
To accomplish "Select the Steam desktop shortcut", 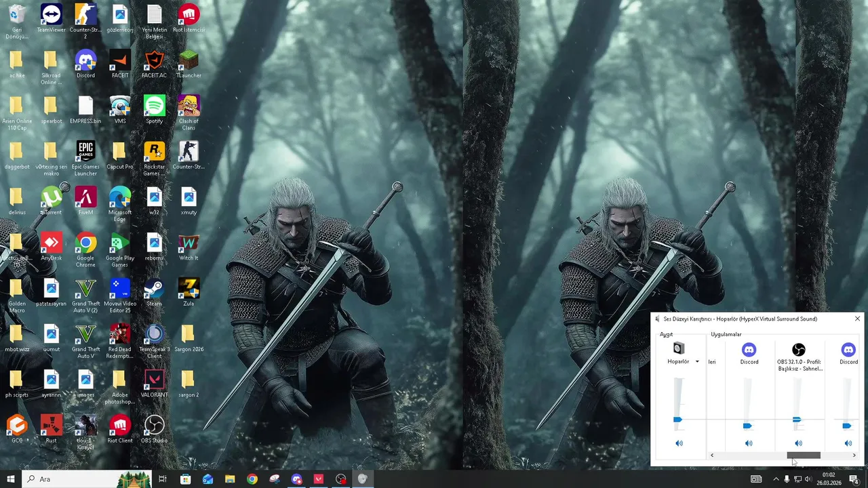I will click(x=154, y=292).
